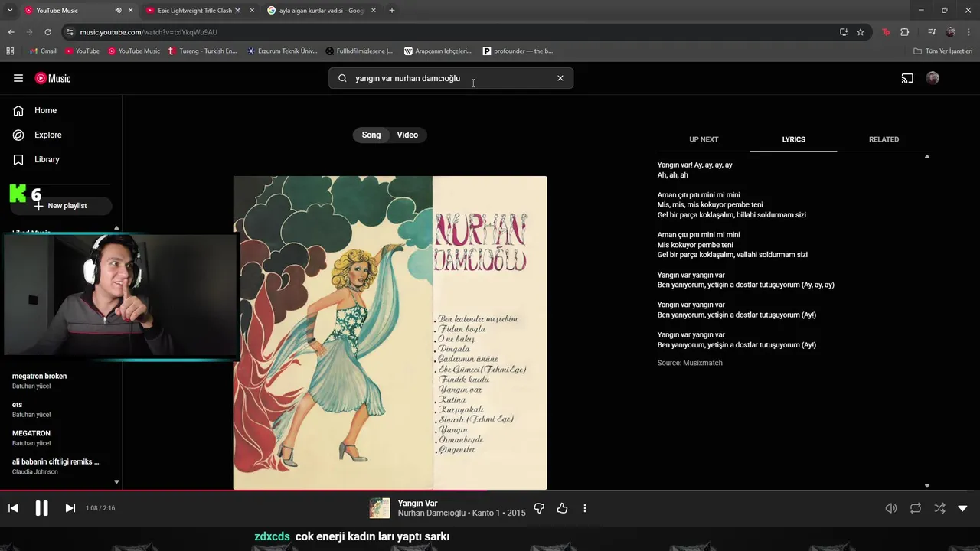Collapse the player page with the down arrow

tap(962, 508)
